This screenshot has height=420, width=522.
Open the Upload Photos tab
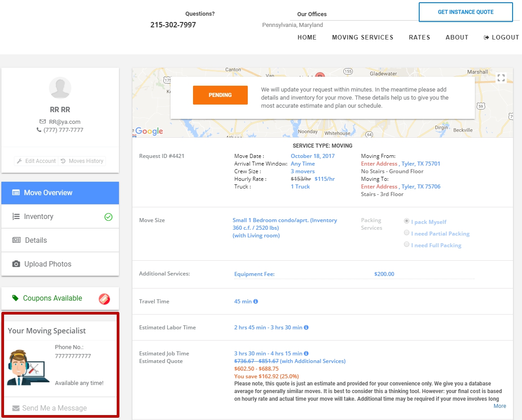pos(60,264)
